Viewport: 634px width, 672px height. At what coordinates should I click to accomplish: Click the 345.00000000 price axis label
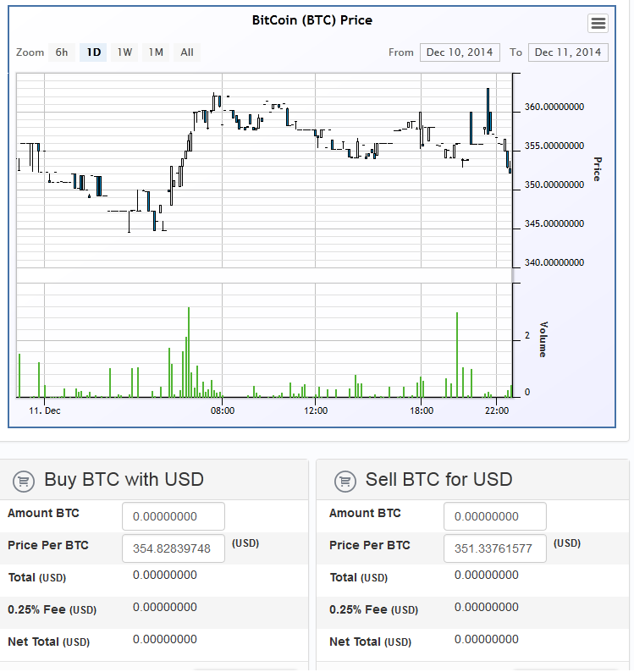pyautogui.click(x=554, y=223)
